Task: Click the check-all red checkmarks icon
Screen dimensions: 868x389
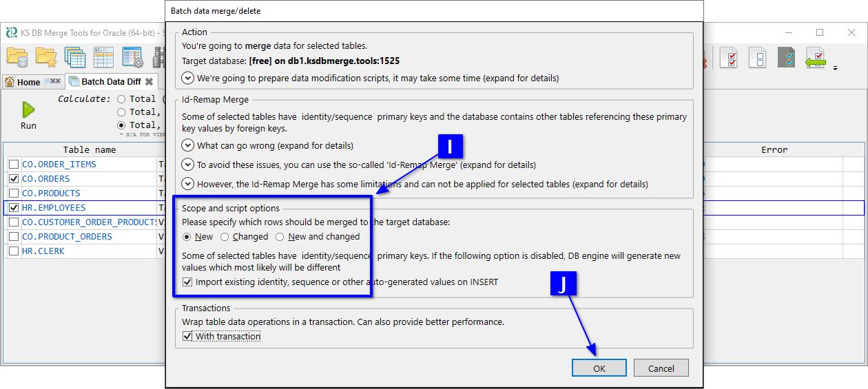Action: coord(728,58)
